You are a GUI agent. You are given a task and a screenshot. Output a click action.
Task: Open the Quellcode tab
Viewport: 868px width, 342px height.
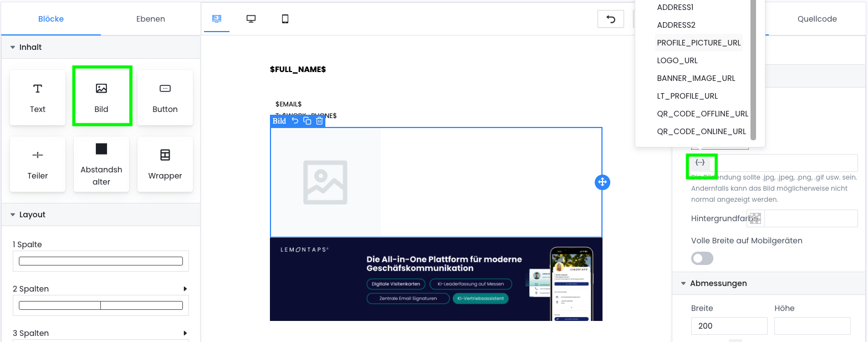[x=817, y=19]
